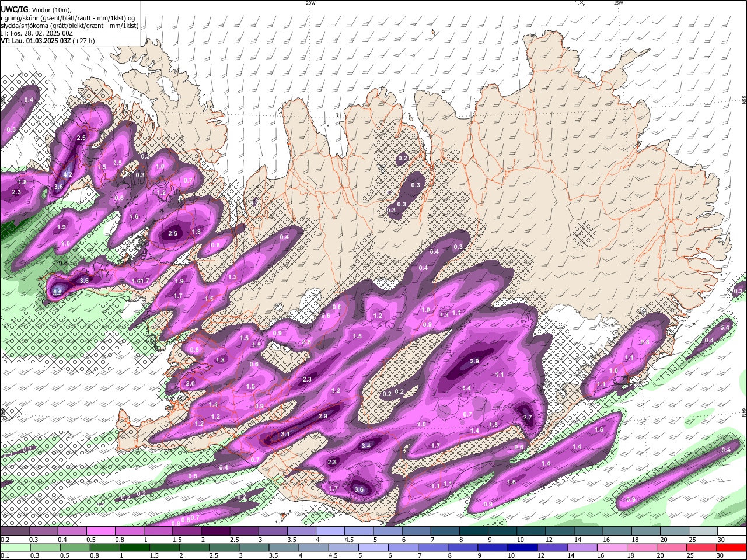Click the valid time 'VT: Lau. 01.03.2025 03Z (+27 h)'
The width and height of the screenshot is (747, 560).
[x=47, y=41]
